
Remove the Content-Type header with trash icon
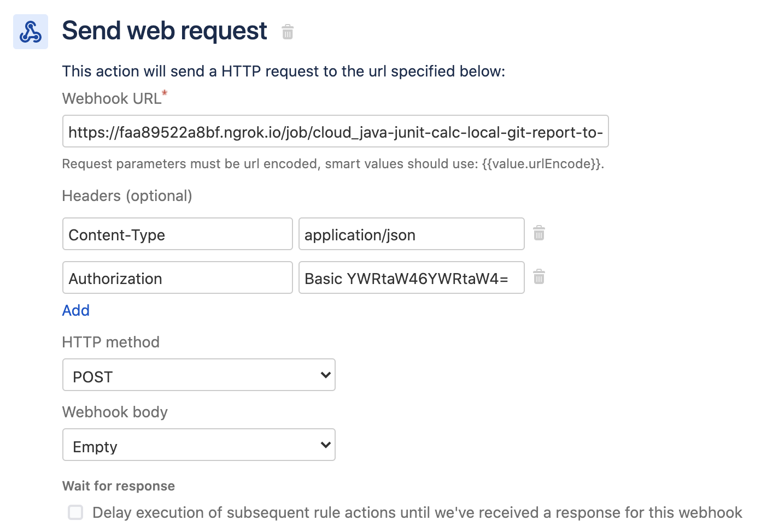(539, 233)
